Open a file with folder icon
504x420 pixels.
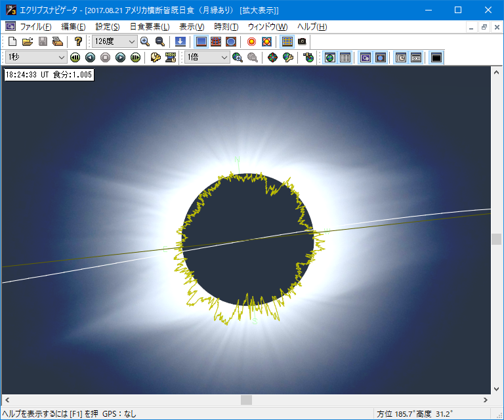[x=27, y=41]
